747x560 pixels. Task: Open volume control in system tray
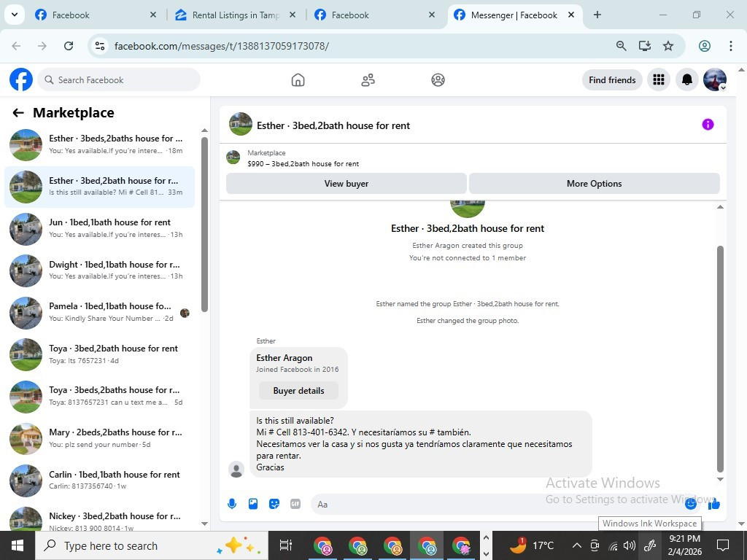coord(630,545)
